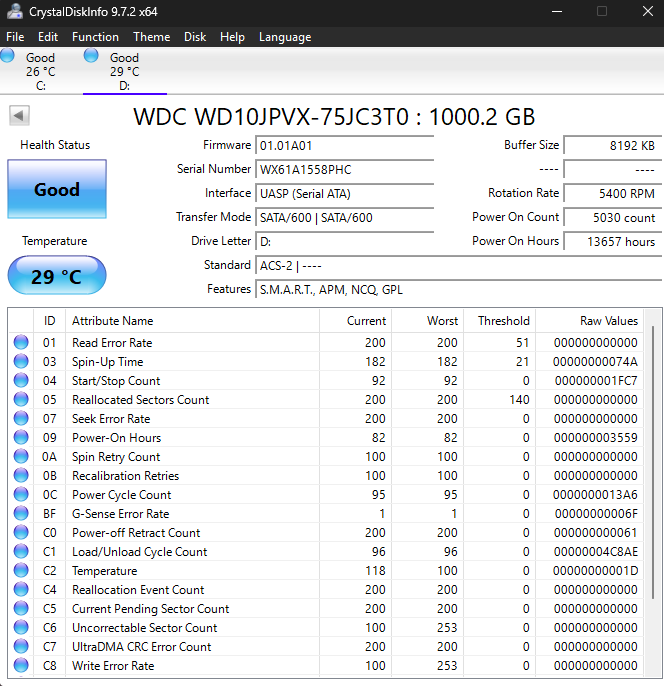The width and height of the screenshot is (664, 686).
Task: Click the Drive Letter field D:
Action: (345, 242)
